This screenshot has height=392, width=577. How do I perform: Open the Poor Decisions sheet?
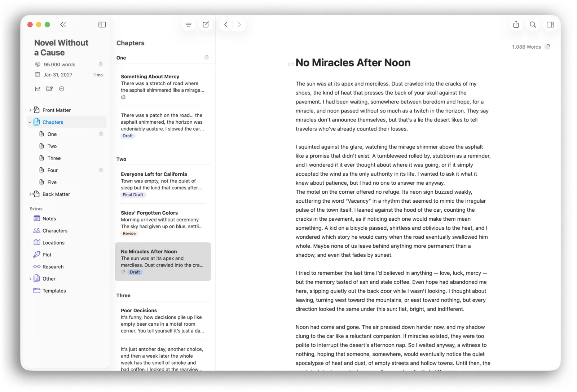point(163,320)
